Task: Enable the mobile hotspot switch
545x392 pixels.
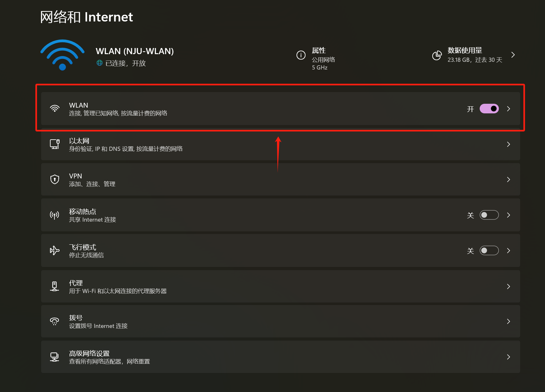Action: [489, 215]
